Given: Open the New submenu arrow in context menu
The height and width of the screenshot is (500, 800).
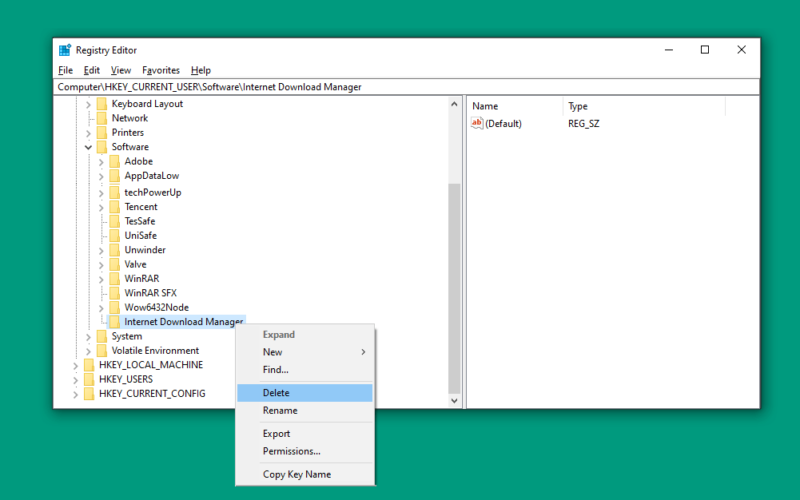Looking at the screenshot, I should tap(363, 352).
